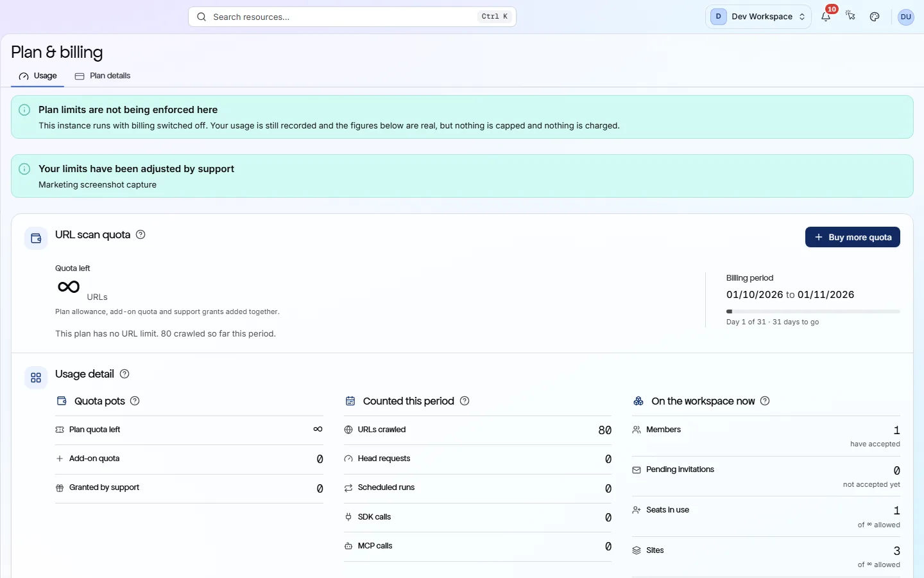The image size is (924, 578).
Task: Click help icon beside Usage detail
Action: point(124,374)
